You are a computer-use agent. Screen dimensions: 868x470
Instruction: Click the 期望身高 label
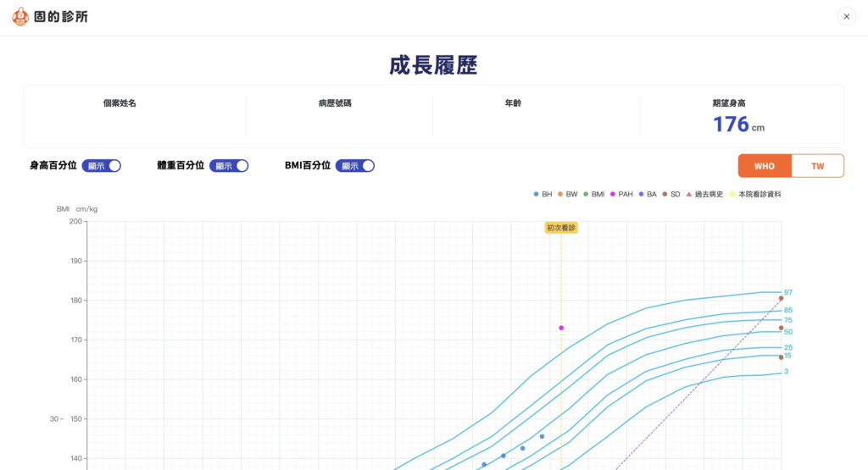pos(729,103)
